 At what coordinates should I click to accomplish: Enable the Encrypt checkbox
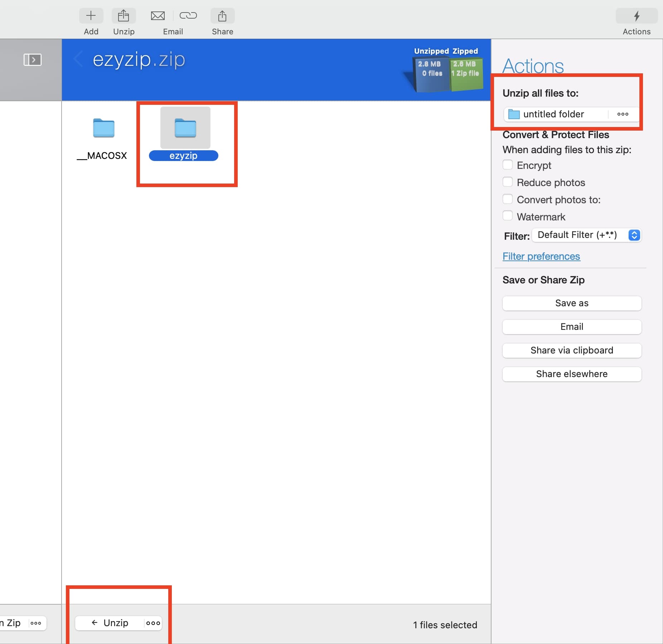508,165
